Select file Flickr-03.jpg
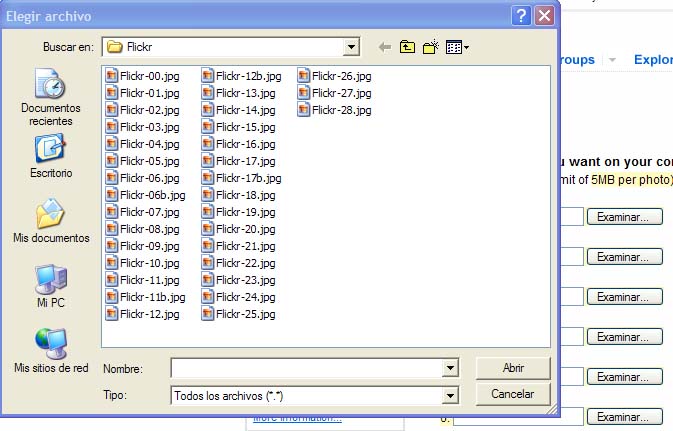673x431 pixels. click(x=142, y=127)
